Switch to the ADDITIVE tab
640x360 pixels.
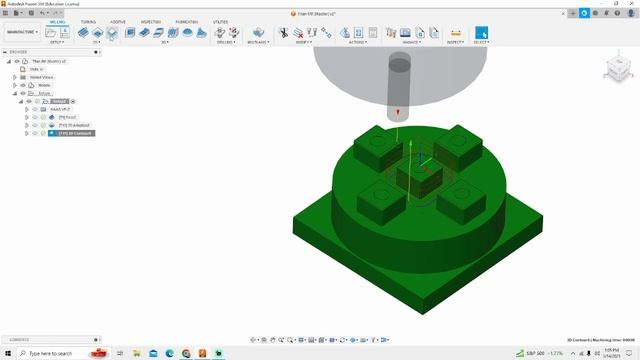118,22
